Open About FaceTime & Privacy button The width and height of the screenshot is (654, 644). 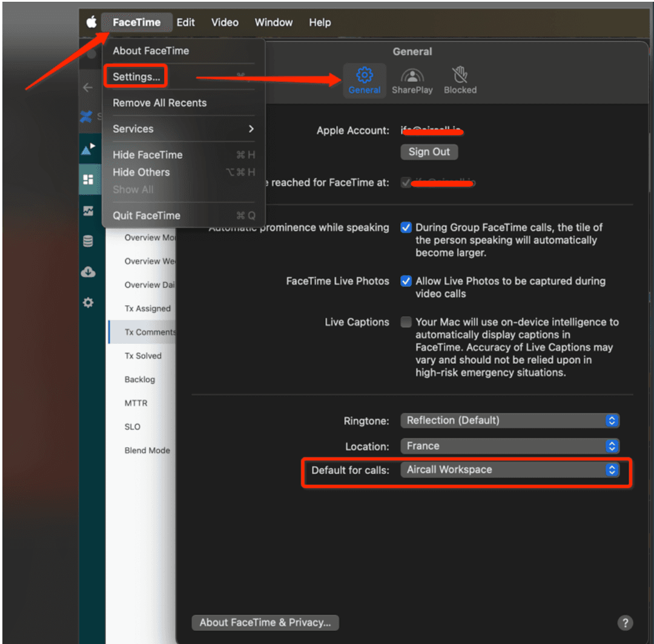[265, 623]
